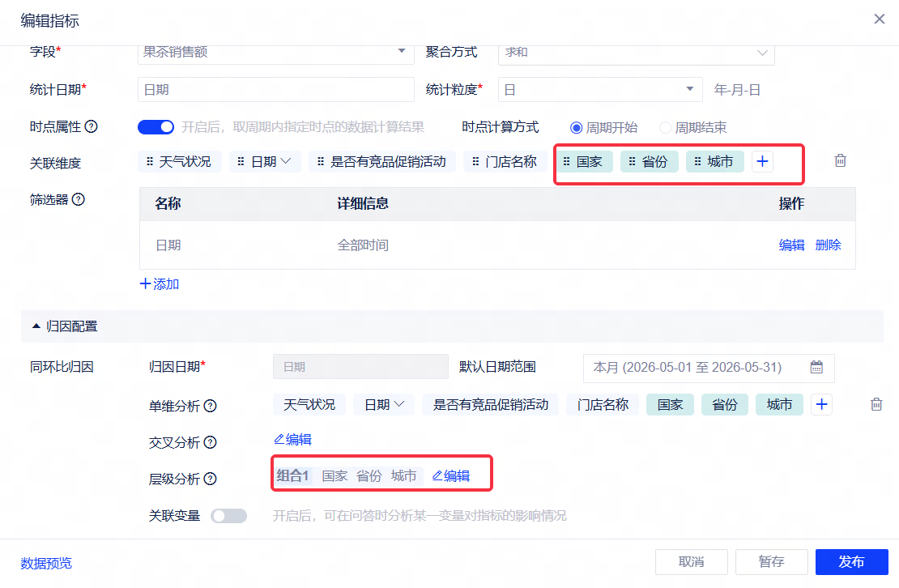Turn off the 时点属性 switch
The image size is (899, 588).
pyautogui.click(x=156, y=127)
